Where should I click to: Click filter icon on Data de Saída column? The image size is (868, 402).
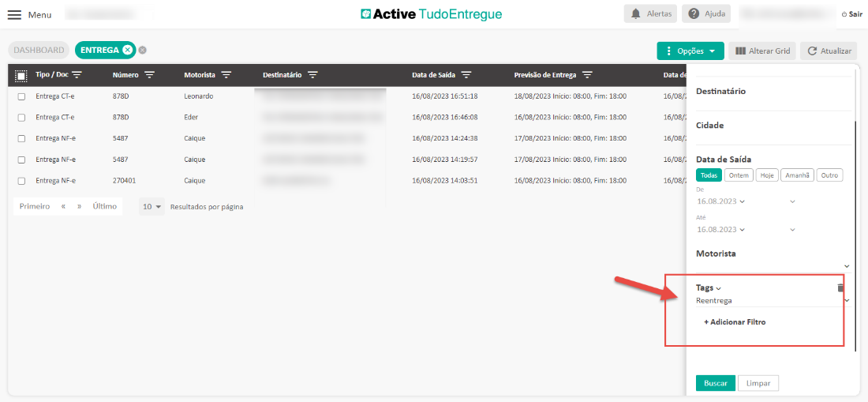click(x=466, y=75)
